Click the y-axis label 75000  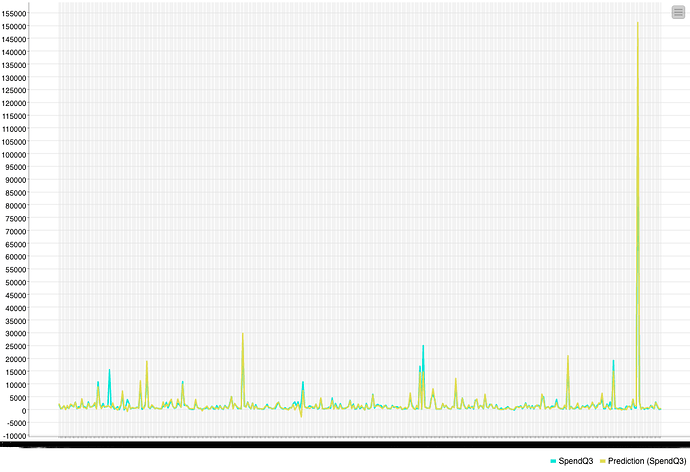15,219
